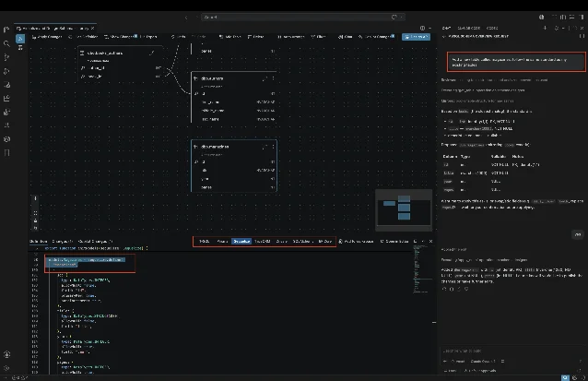Click the blue button in designer toolbar
This screenshot has height=381, width=588.
click(x=416, y=37)
